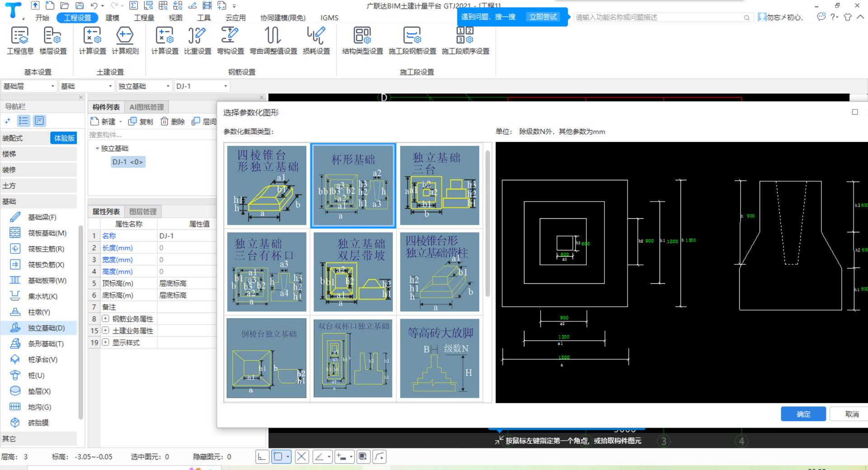The height and width of the screenshot is (470, 868).
Task: Collapse the 独立基础 tree node
Action: pos(97,148)
